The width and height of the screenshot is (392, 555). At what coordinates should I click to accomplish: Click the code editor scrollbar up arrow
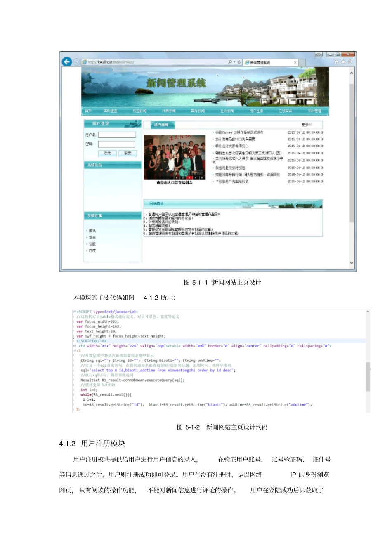(x=368, y=312)
